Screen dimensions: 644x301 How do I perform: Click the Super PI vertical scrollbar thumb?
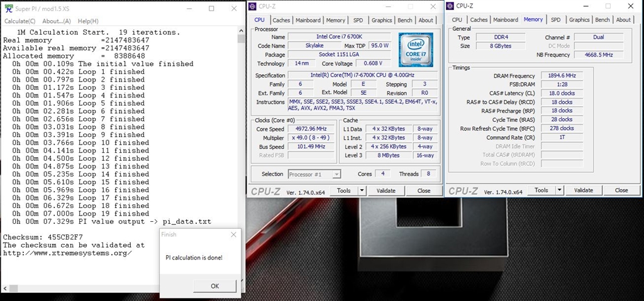click(241, 38)
